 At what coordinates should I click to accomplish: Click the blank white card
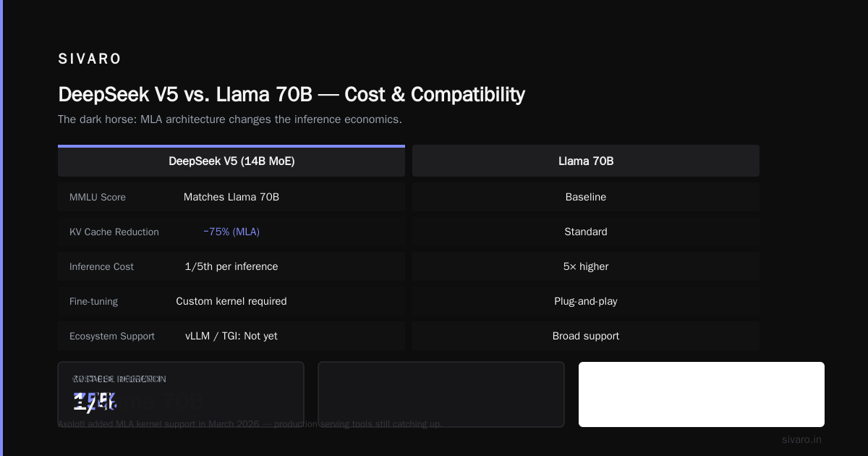tap(702, 394)
